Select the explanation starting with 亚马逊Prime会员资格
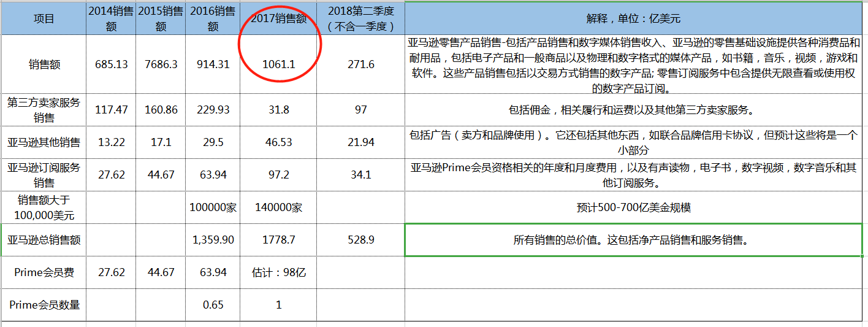 pyautogui.click(x=633, y=175)
